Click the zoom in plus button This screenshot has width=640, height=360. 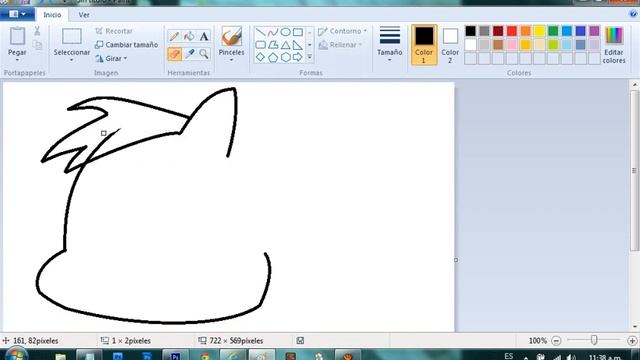click(632, 340)
